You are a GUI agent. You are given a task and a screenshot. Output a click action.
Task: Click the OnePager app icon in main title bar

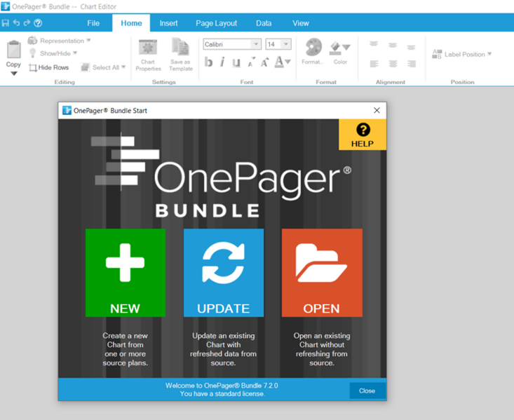pyautogui.click(x=6, y=6)
